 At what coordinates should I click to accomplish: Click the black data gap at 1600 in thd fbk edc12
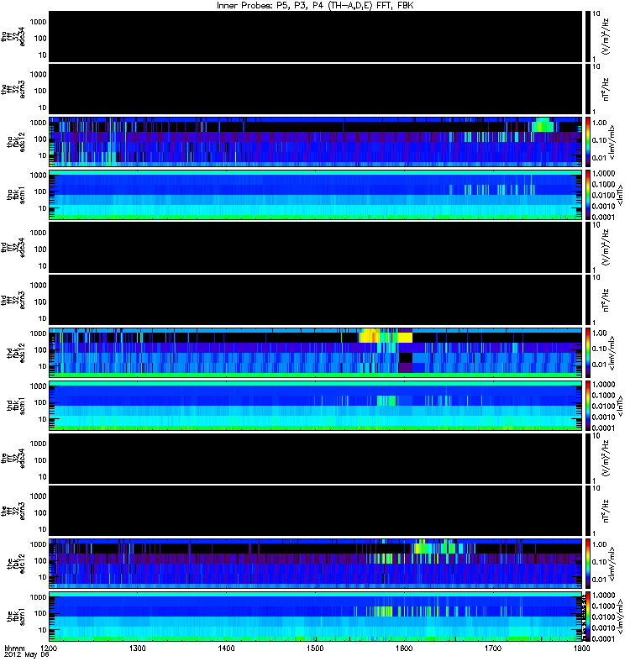(406, 358)
